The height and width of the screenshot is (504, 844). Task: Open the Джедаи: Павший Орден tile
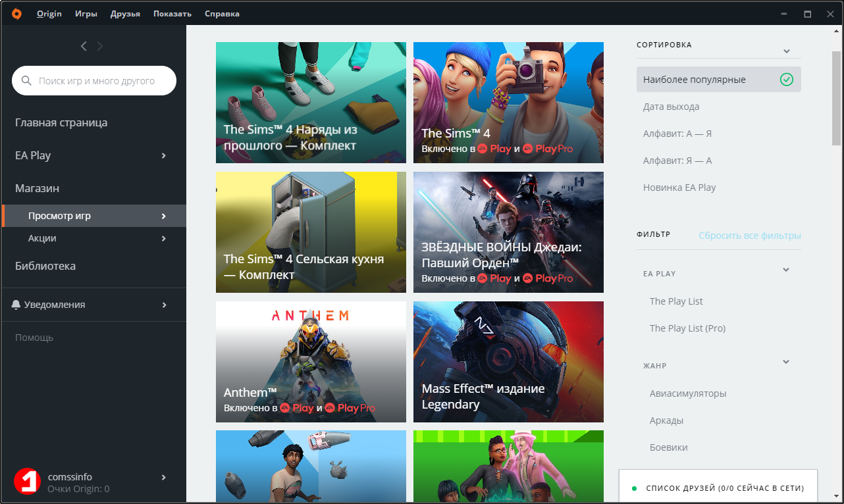click(508, 232)
